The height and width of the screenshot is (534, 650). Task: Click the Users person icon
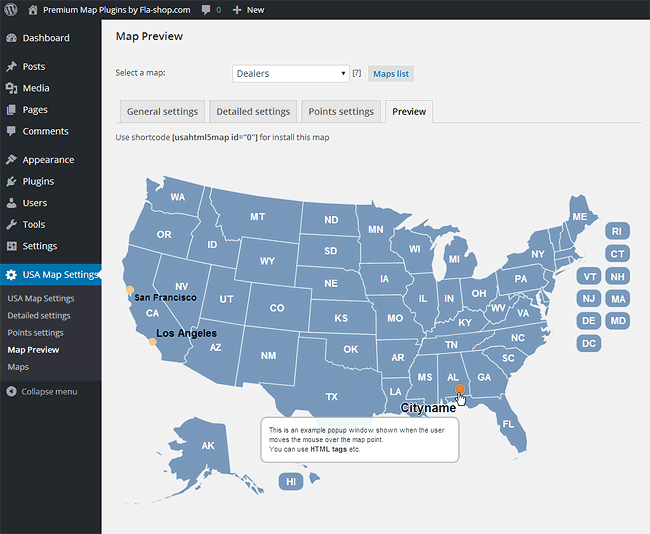(x=12, y=203)
